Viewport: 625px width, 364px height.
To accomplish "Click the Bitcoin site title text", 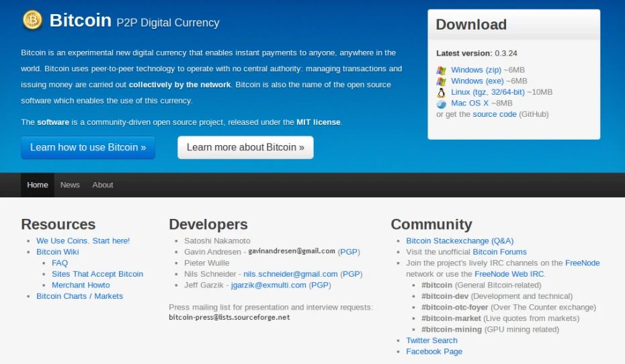I will [80, 20].
